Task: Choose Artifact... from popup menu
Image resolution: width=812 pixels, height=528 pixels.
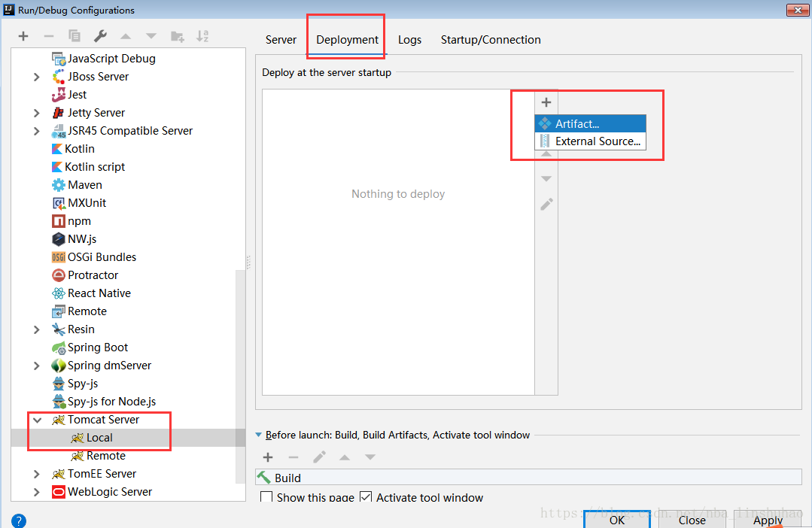Action: [590, 123]
